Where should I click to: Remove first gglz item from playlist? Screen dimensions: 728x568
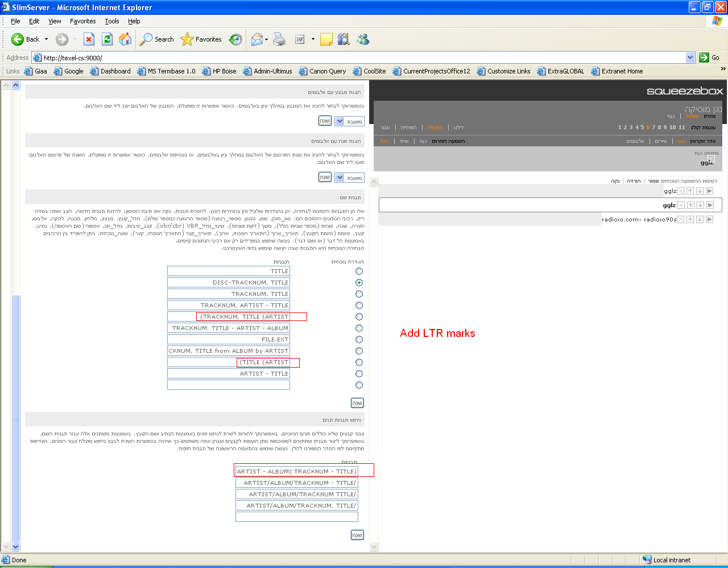[680, 191]
